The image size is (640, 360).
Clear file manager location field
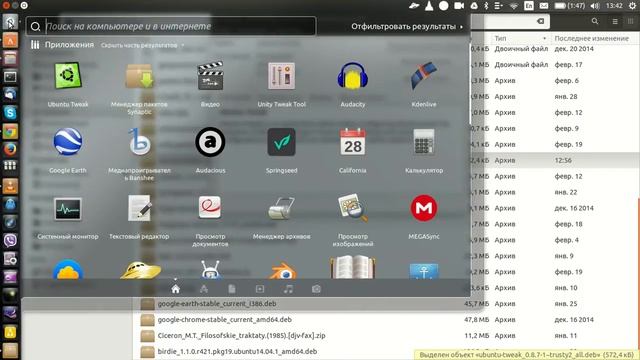click(x=540, y=21)
